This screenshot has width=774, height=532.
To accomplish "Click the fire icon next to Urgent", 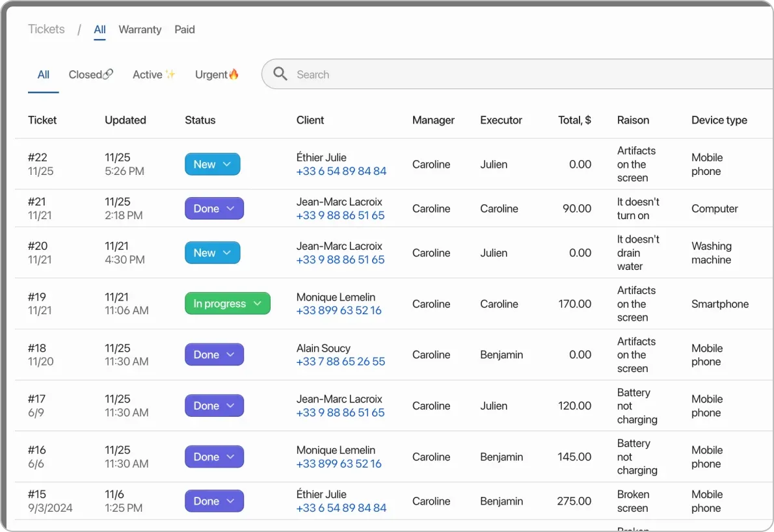I will coord(234,73).
